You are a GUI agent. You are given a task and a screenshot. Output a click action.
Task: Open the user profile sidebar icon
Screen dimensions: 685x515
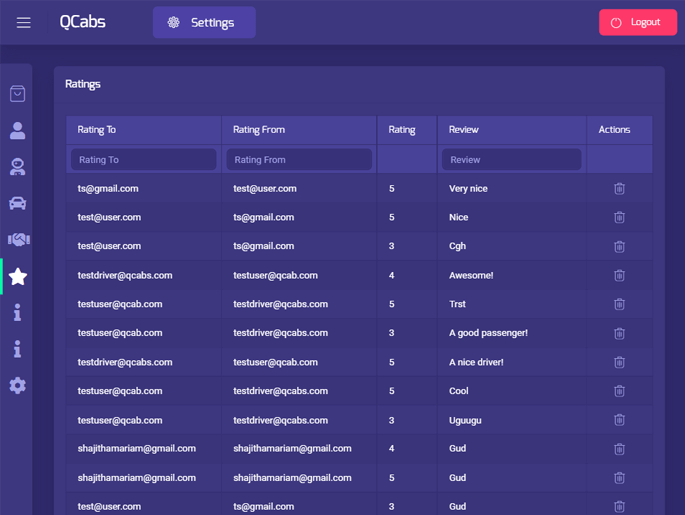click(x=17, y=130)
